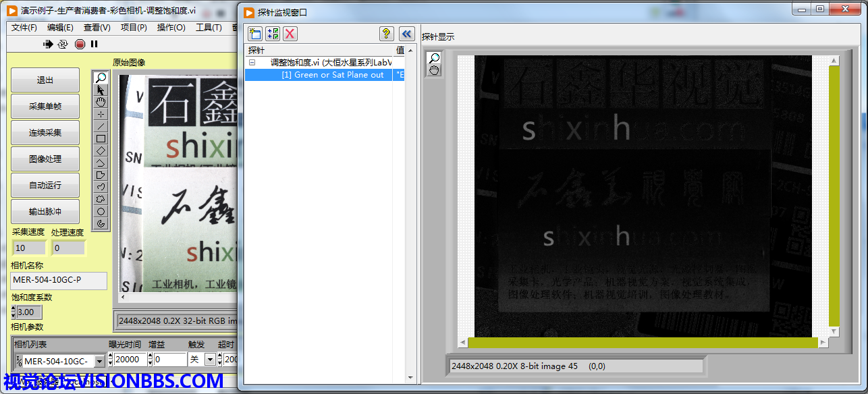Click the 饱和度系数 value field
868x394 pixels.
29,312
